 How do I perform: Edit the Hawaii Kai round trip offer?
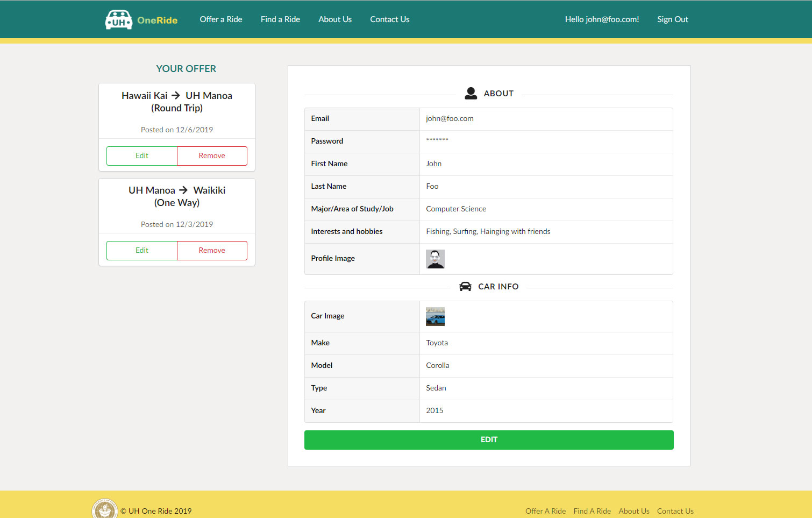(141, 155)
